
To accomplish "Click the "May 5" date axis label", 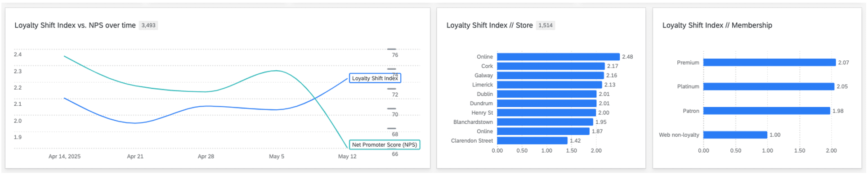I will [277, 157].
